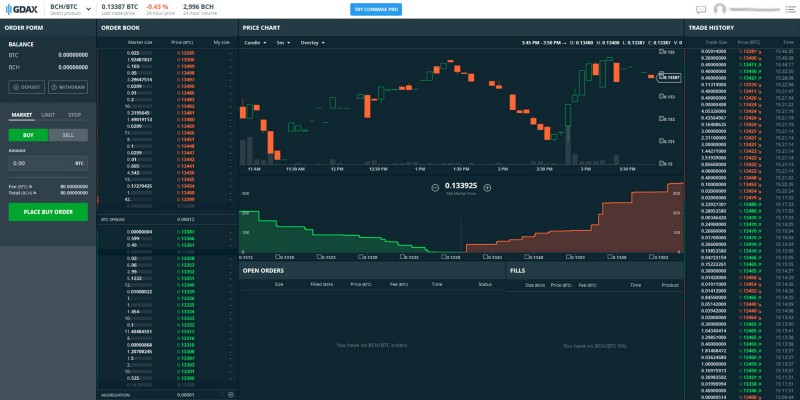Increase order book aggregation with plus icon

pos(231,395)
